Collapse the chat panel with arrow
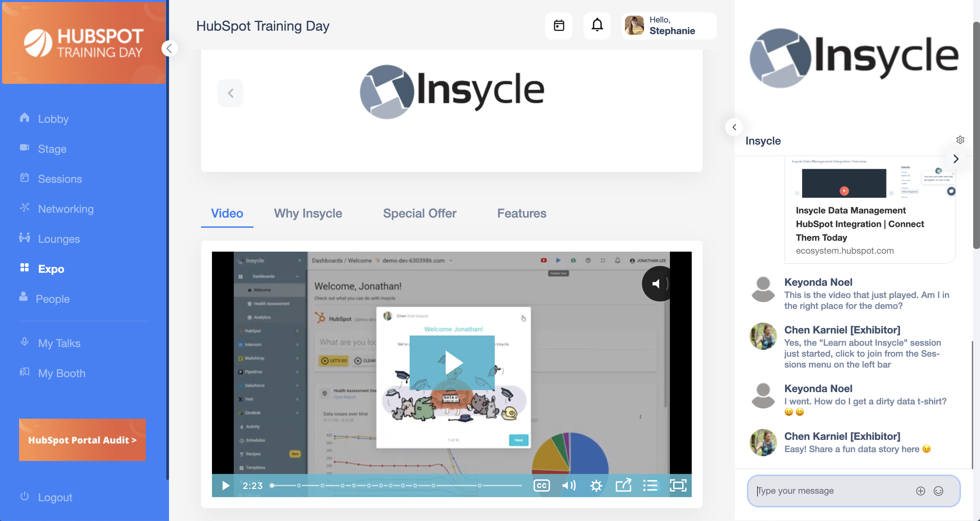Screen dimensions: 980x521 tap(734, 127)
